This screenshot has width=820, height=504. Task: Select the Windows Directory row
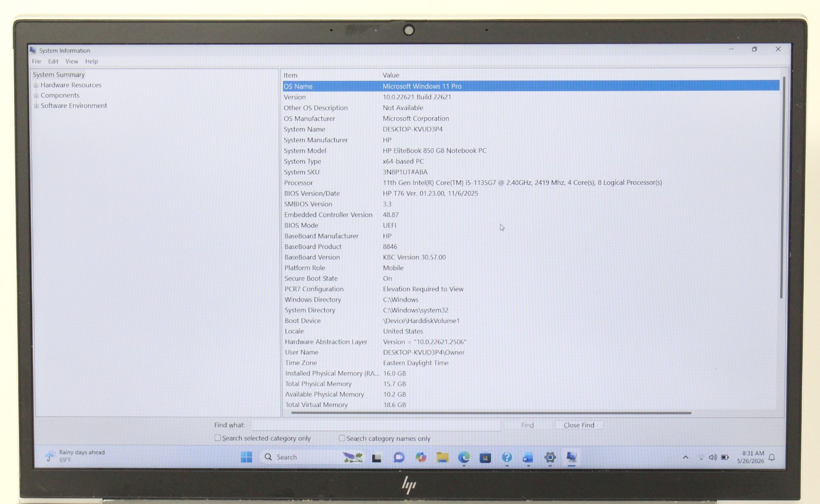click(531, 300)
